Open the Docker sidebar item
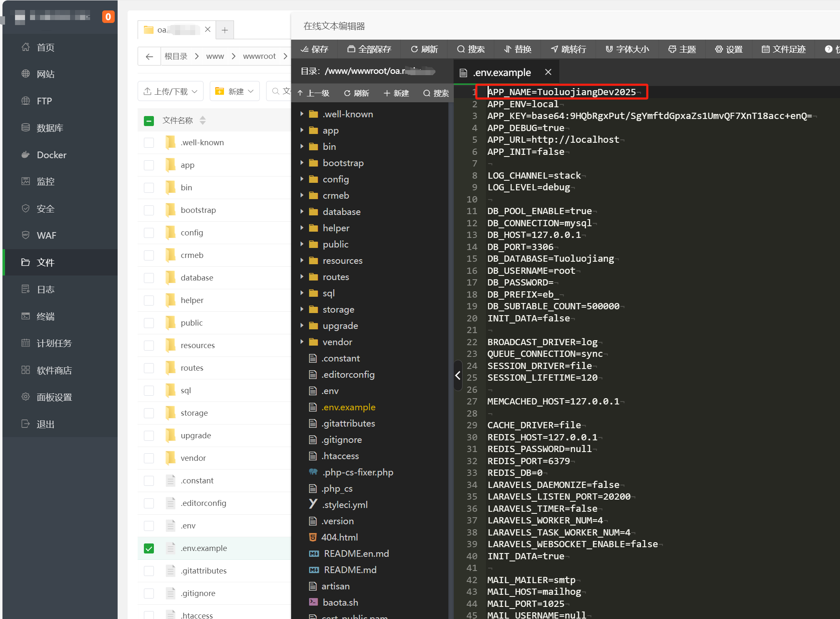The width and height of the screenshot is (840, 619). [51, 155]
